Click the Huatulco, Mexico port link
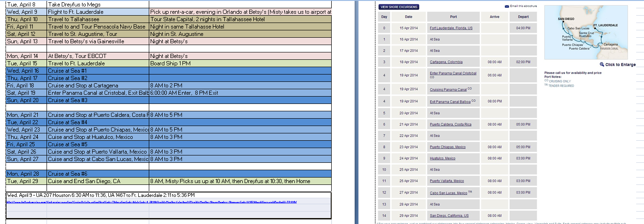 click(442, 158)
